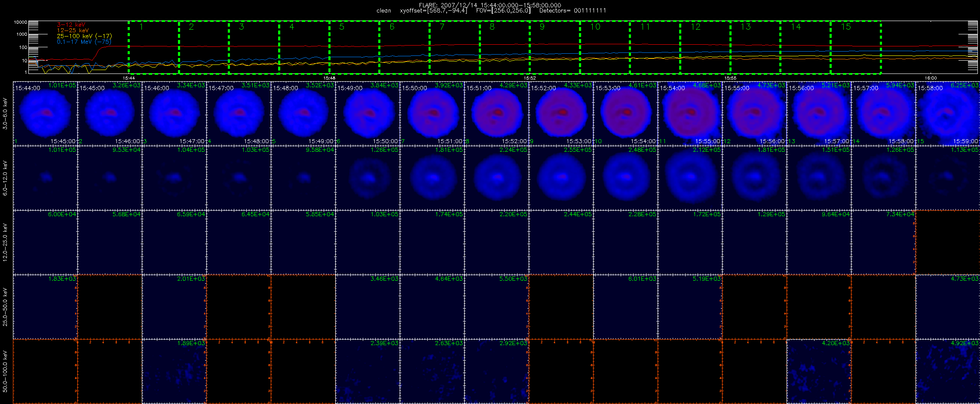The height and width of the screenshot is (404, 980).
Task: Click the '3.0-6.0 keV' row label
Action: tap(5, 113)
